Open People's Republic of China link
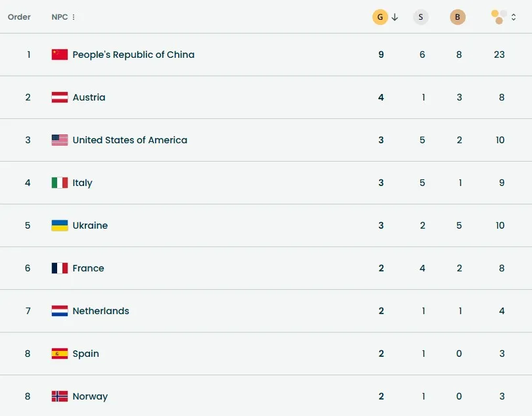The image size is (532, 416). pyautogui.click(x=133, y=55)
